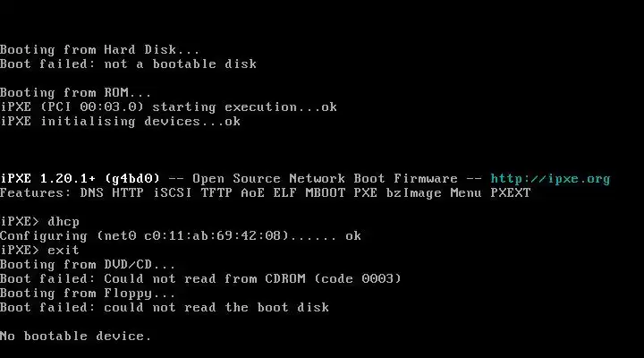644x358 pixels.
Task: Click the 'iSCSI' feature word
Action: click(172, 192)
